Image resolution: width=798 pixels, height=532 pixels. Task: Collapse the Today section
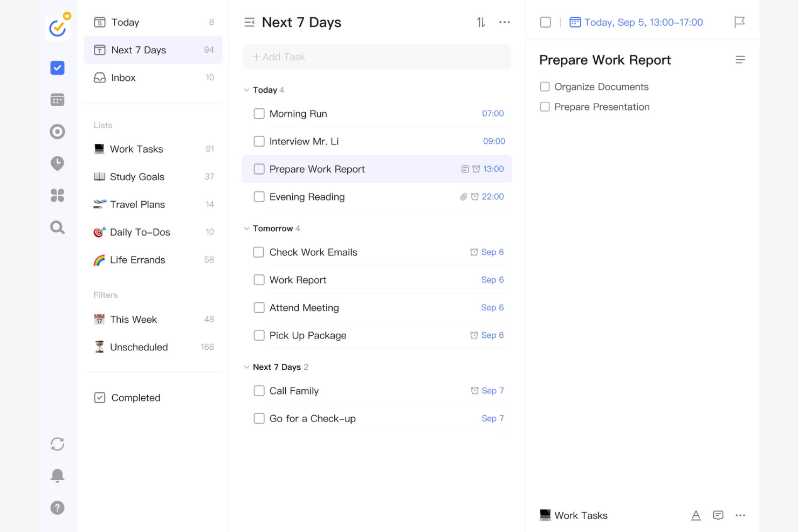pyautogui.click(x=246, y=89)
